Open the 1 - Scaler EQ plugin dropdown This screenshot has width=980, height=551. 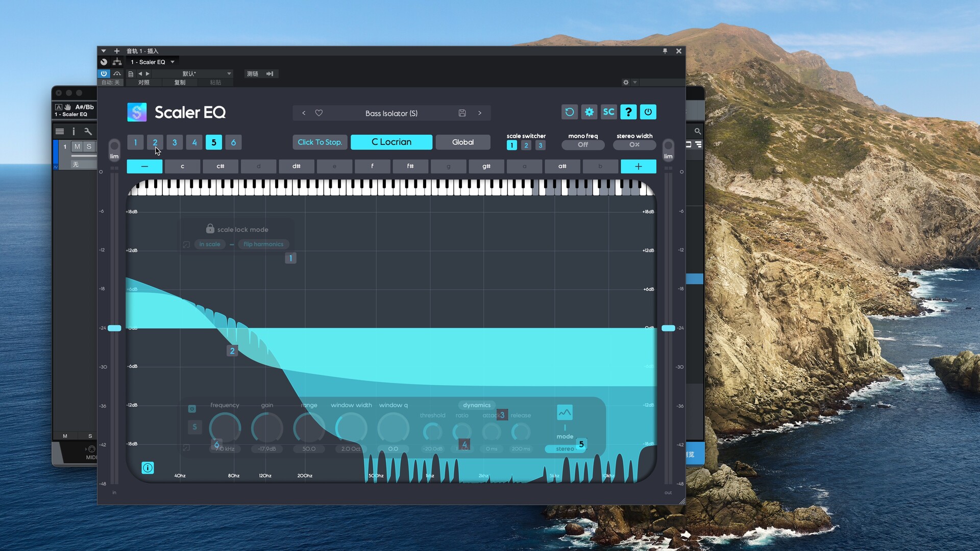click(153, 62)
